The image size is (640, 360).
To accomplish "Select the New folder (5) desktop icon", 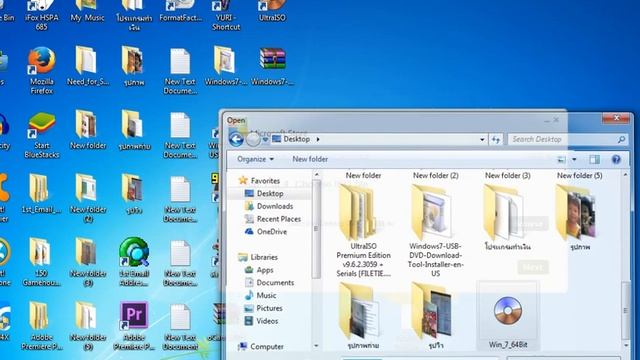I will pos(88,326).
